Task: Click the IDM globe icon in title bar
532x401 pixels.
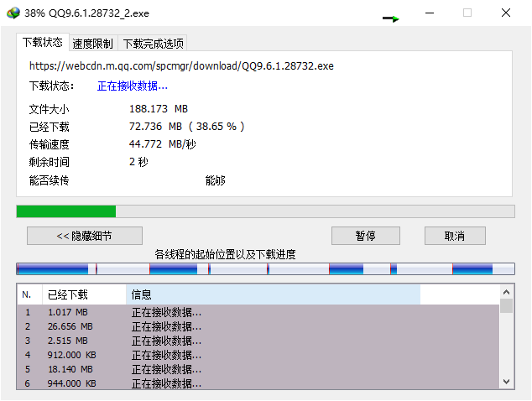Action: 13,13
